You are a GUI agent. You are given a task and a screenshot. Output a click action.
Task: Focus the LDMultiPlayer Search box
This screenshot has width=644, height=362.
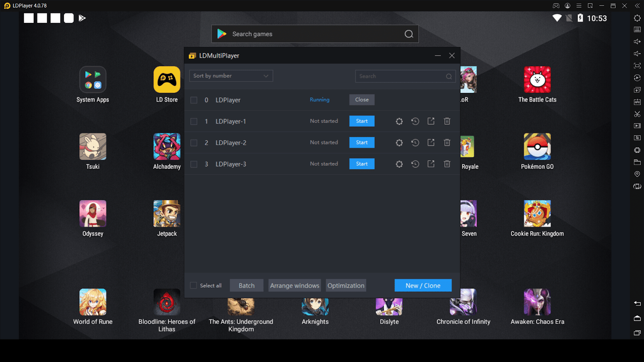coord(405,76)
